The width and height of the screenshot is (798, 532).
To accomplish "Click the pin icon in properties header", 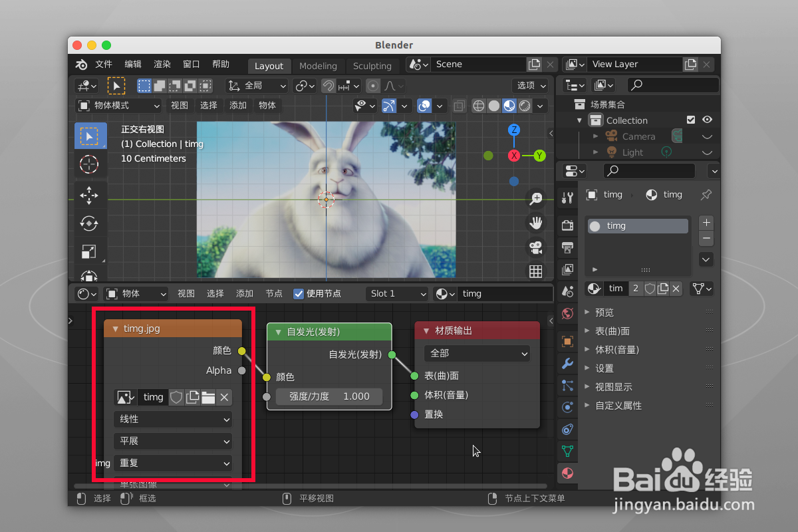I will tap(706, 195).
